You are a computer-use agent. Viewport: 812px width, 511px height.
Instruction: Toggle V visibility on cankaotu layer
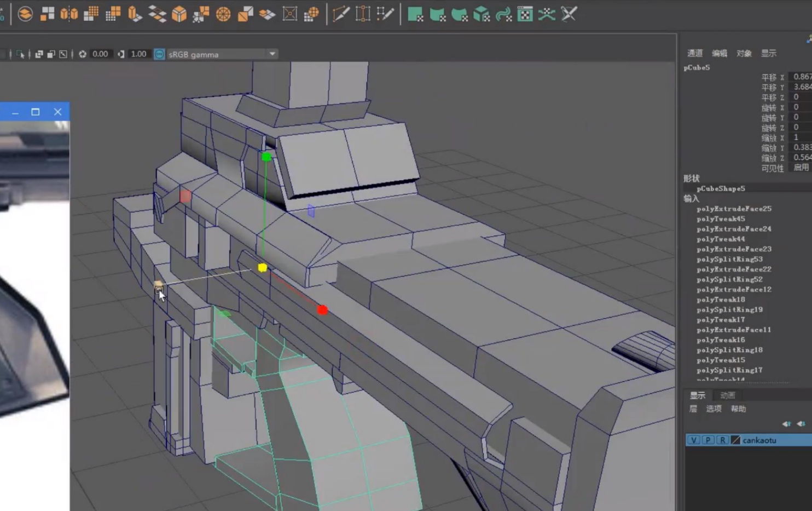[693, 440]
